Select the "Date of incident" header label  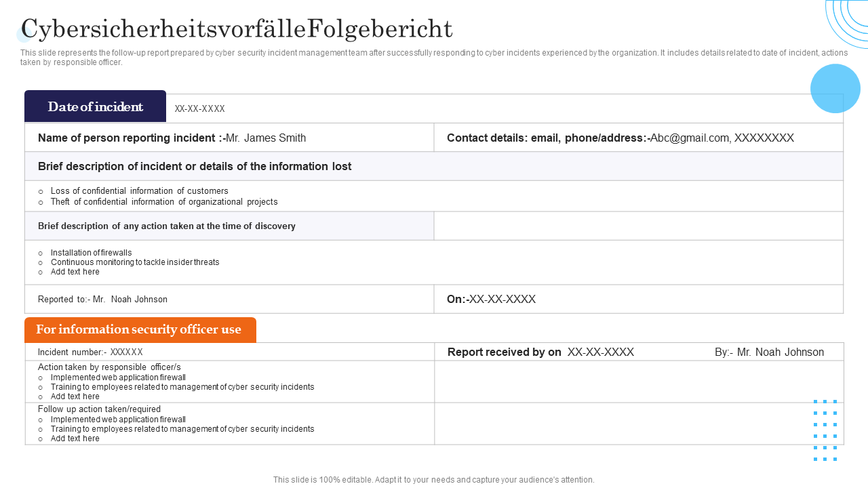coord(96,106)
